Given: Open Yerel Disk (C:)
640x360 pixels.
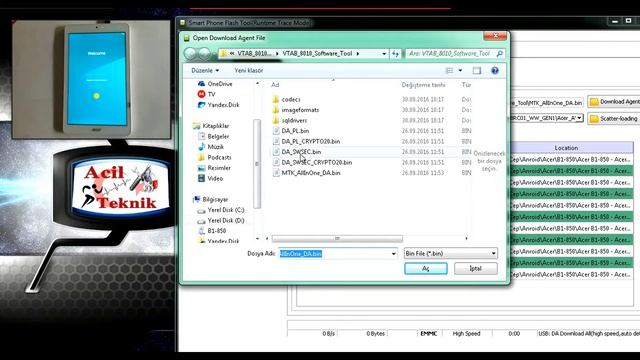Looking at the screenshot, I should point(225,210).
